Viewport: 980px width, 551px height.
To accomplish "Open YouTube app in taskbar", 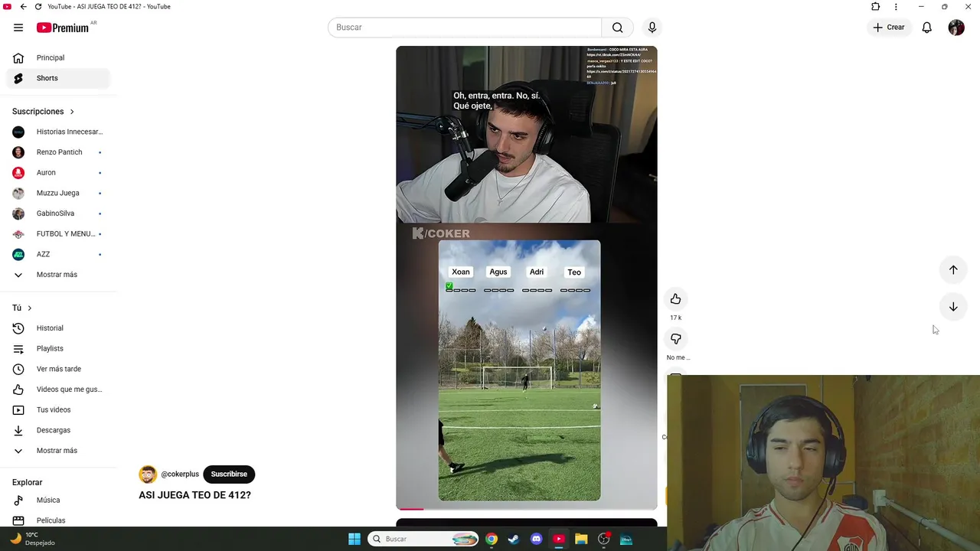I will pyautogui.click(x=559, y=539).
